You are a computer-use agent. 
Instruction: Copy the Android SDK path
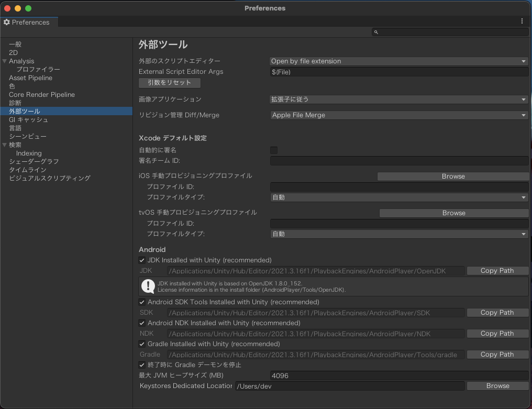tap(496, 313)
